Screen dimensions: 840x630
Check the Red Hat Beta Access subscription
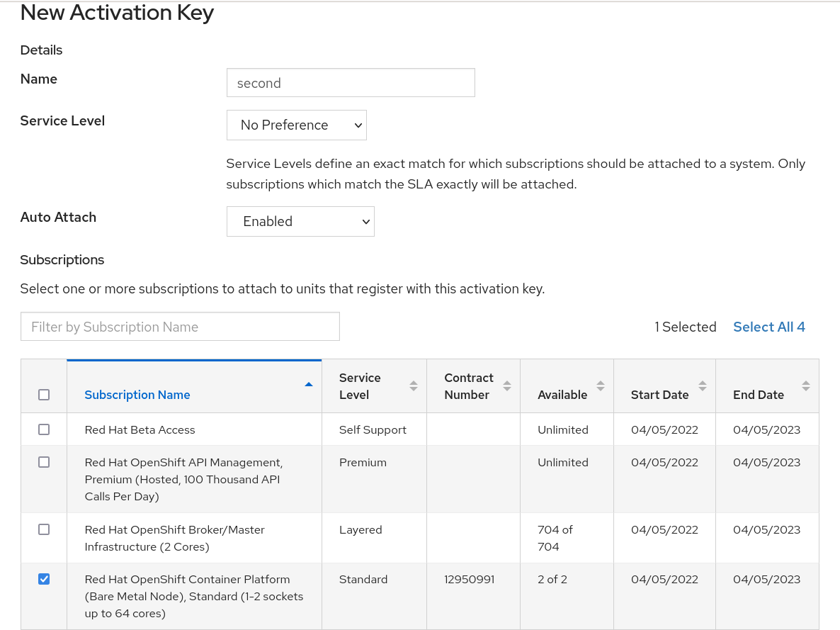click(x=44, y=429)
